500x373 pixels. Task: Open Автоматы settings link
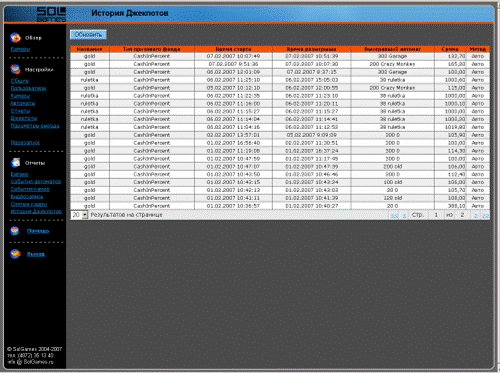coord(23,103)
